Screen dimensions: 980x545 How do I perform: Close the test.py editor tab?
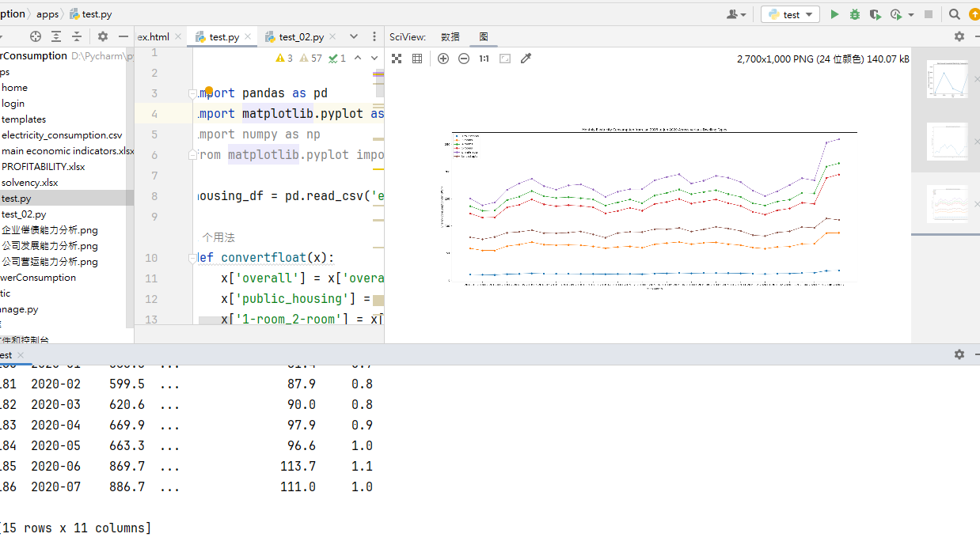[x=249, y=36]
